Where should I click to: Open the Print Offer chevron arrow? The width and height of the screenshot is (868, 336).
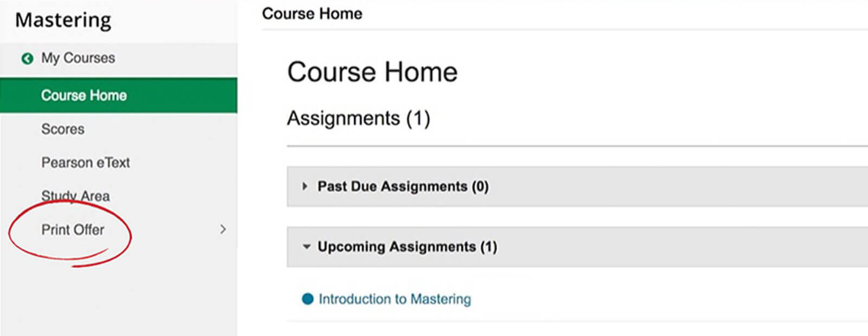tap(223, 230)
